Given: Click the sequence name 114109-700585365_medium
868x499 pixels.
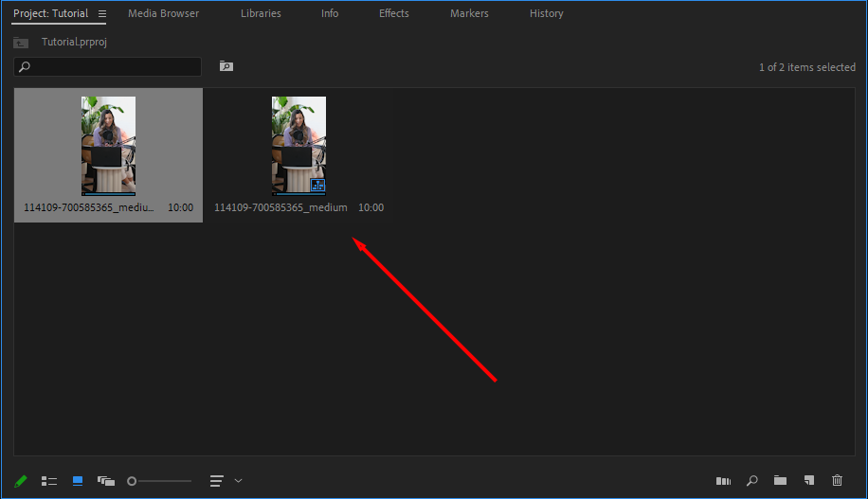Looking at the screenshot, I should (280, 207).
